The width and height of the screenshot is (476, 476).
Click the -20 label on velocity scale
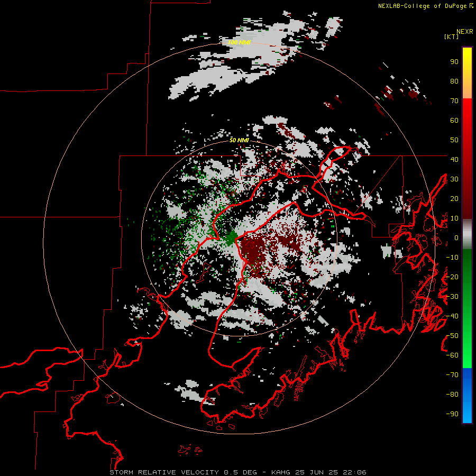[x=452, y=277]
